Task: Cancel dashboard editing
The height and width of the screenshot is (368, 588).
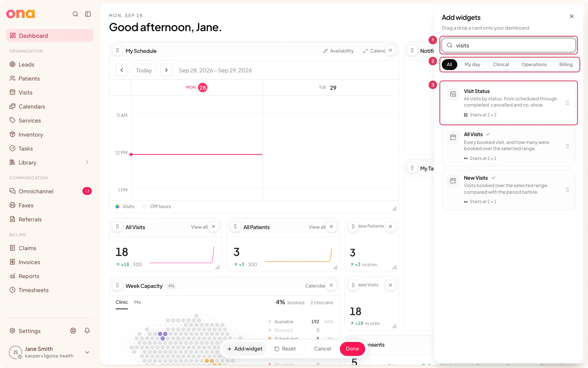Action: tap(323, 349)
